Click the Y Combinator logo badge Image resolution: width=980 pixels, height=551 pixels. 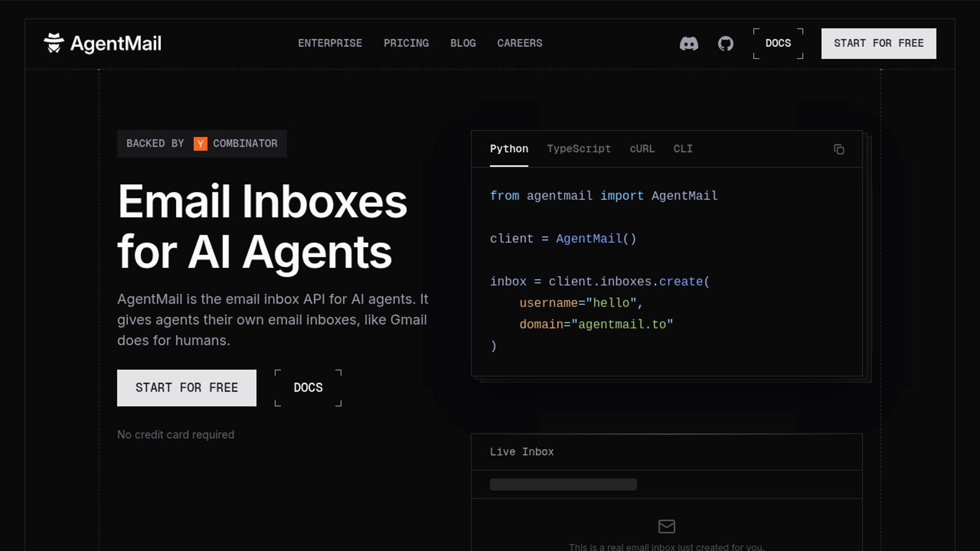point(200,144)
